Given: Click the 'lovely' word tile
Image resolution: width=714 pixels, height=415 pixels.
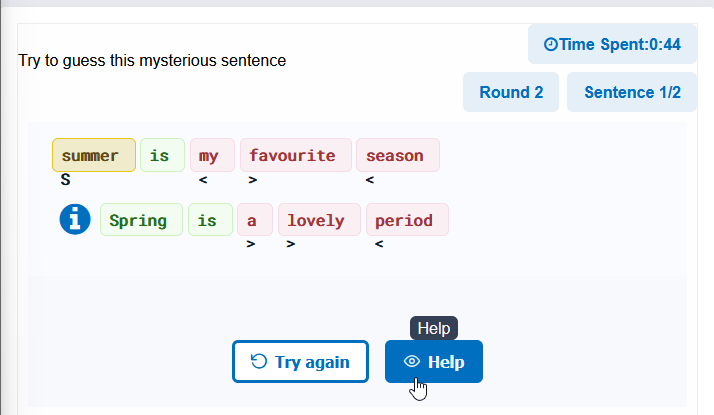Looking at the screenshot, I should point(320,220).
